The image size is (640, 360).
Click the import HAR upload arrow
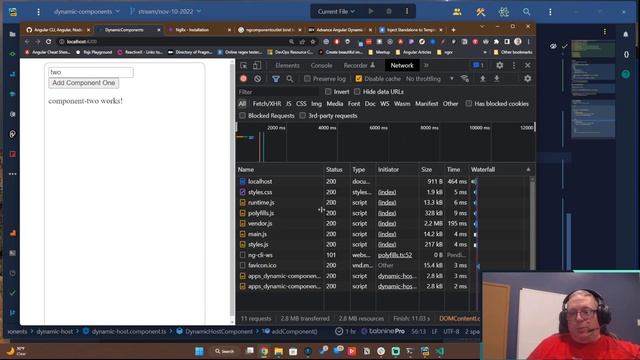coord(482,78)
